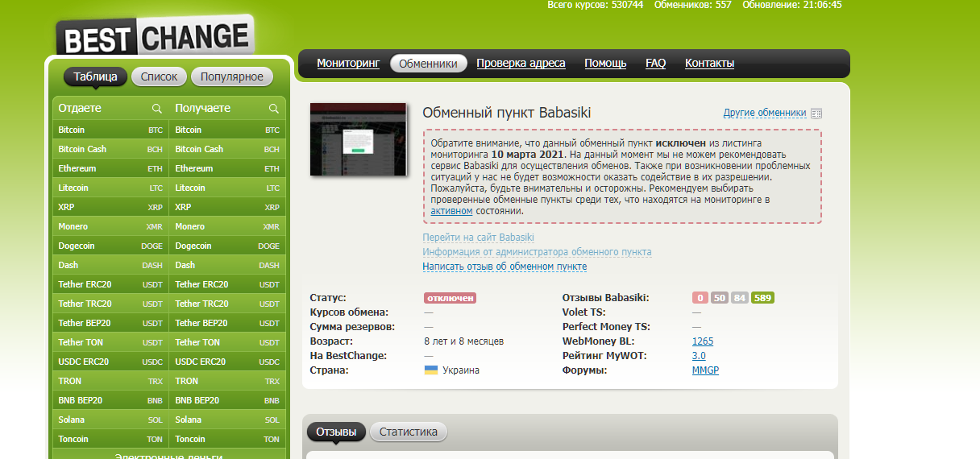Select Dogecoin DOGE in Отдаете column
The height and width of the screenshot is (459, 980).
[110, 246]
